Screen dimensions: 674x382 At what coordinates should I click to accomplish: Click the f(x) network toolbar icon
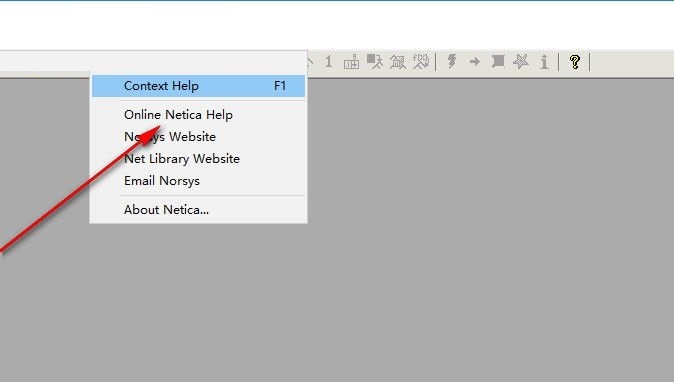421,61
